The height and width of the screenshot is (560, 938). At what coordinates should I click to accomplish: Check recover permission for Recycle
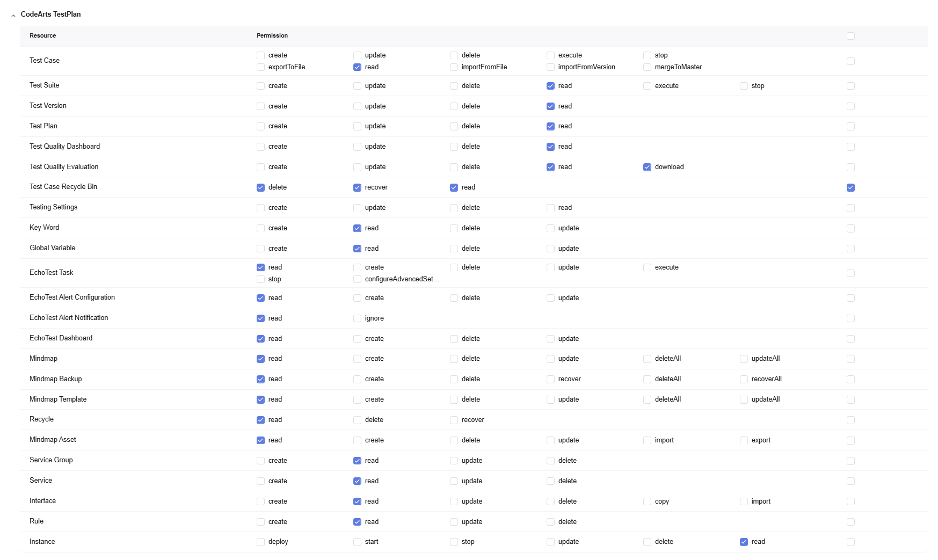coord(454,420)
